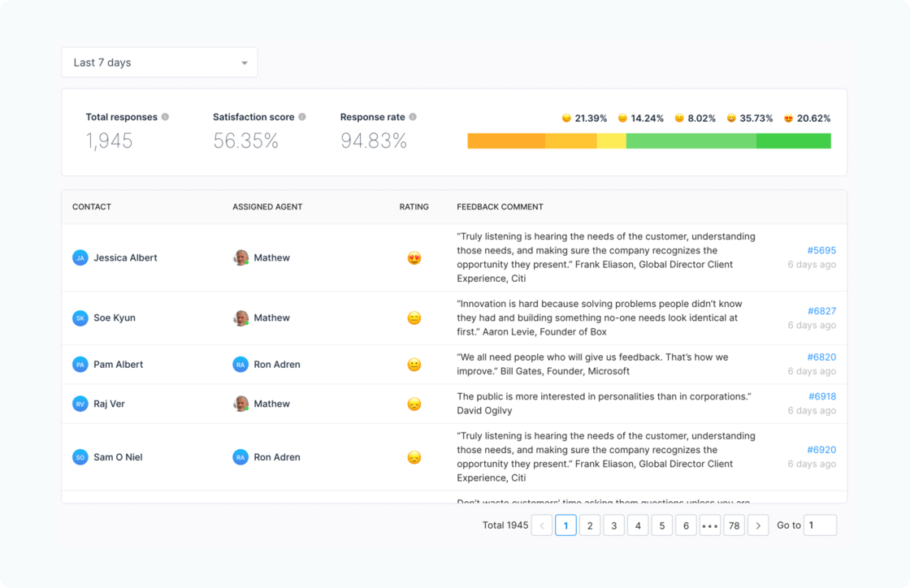Jump to page 3 in pagination
The image size is (910, 588).
614,525
